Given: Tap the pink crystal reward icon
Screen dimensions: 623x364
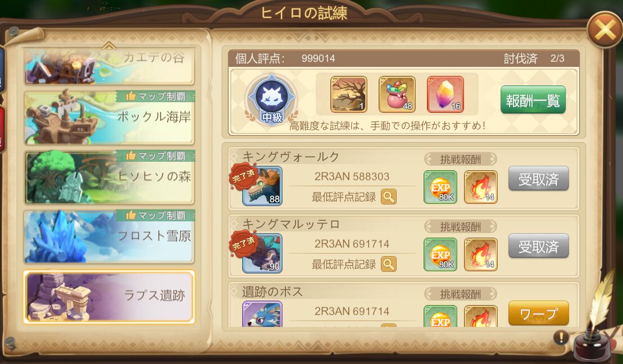Looking at the screenshot, I should click(445, 94).
